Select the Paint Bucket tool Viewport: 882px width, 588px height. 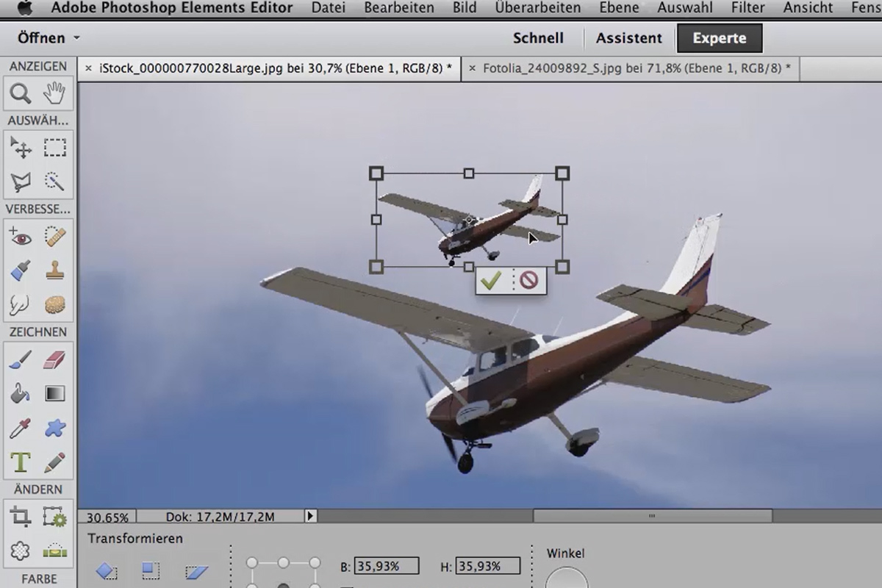point(21,393)
